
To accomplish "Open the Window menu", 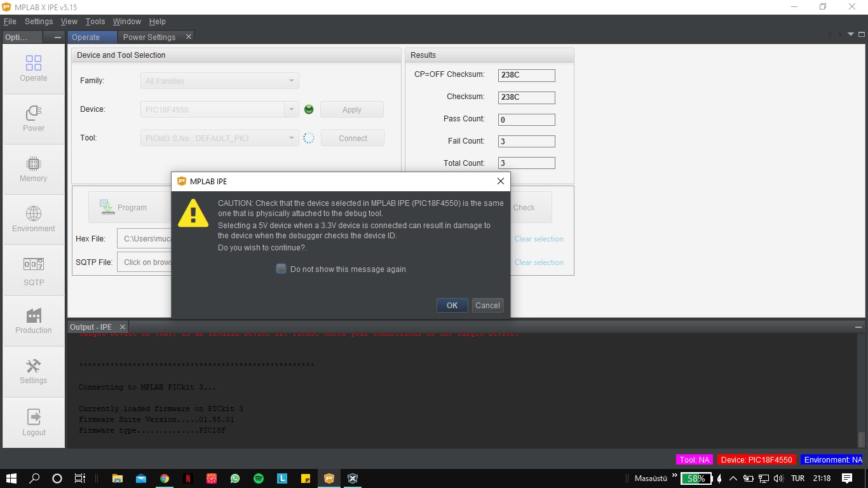I will tap(127, 22).
